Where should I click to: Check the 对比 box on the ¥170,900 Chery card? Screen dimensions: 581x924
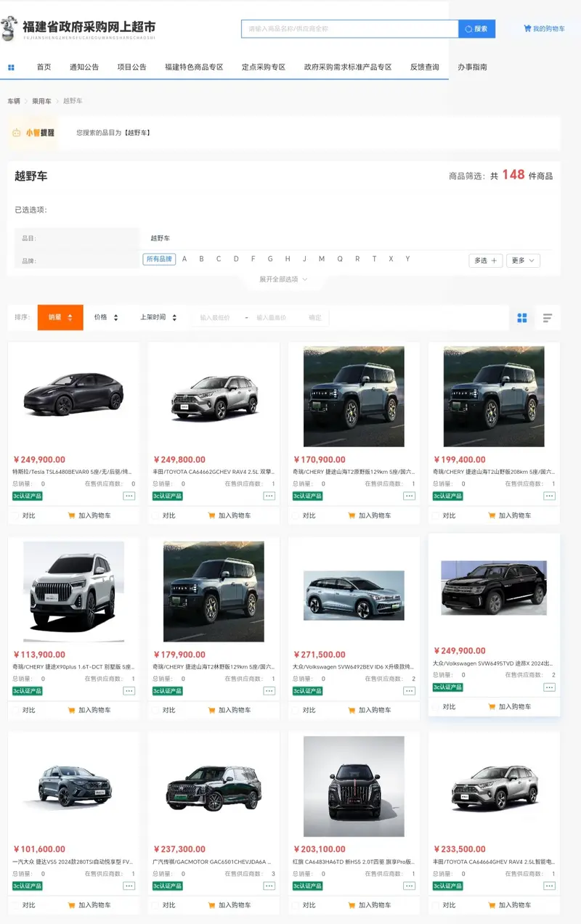(295, 516)
